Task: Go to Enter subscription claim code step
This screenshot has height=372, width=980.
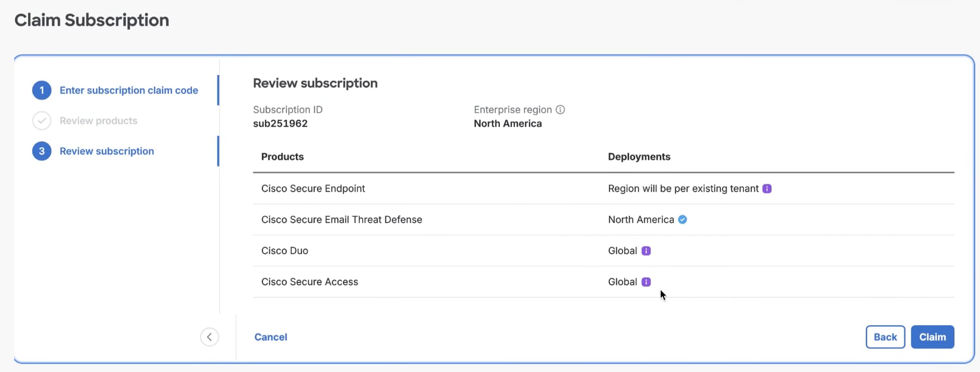Action: tap(129, 90)
